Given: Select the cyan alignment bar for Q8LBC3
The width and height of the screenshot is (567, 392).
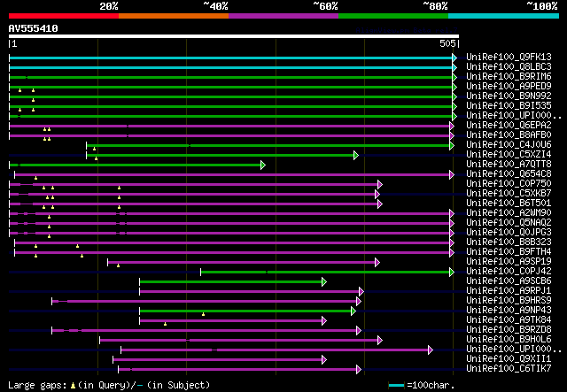Looking at the screenshot, I should click(230, 67).
